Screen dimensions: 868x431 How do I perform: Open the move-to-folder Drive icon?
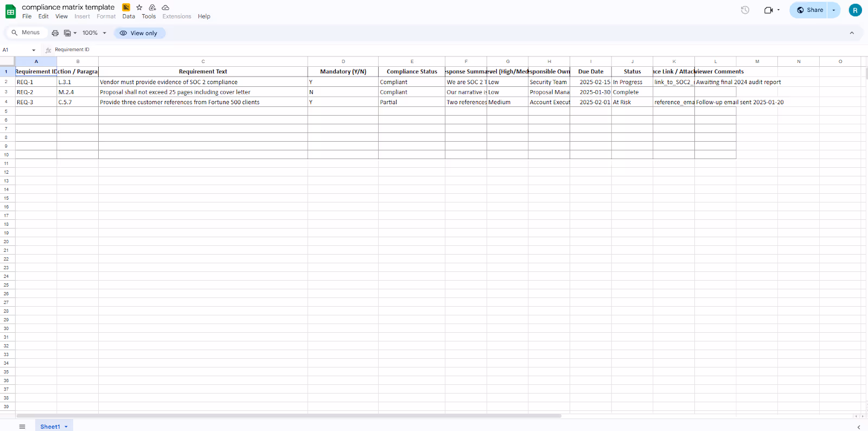point(152,7)
